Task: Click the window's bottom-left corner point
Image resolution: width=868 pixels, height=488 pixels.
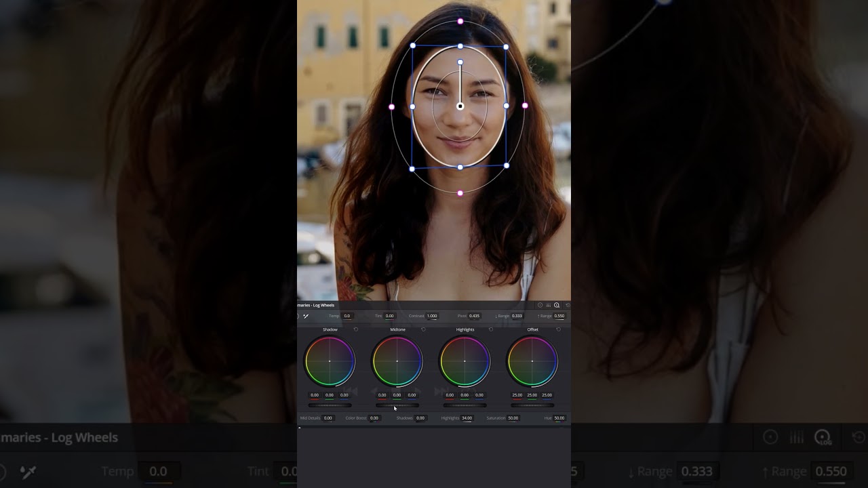Action: point(412,169)
